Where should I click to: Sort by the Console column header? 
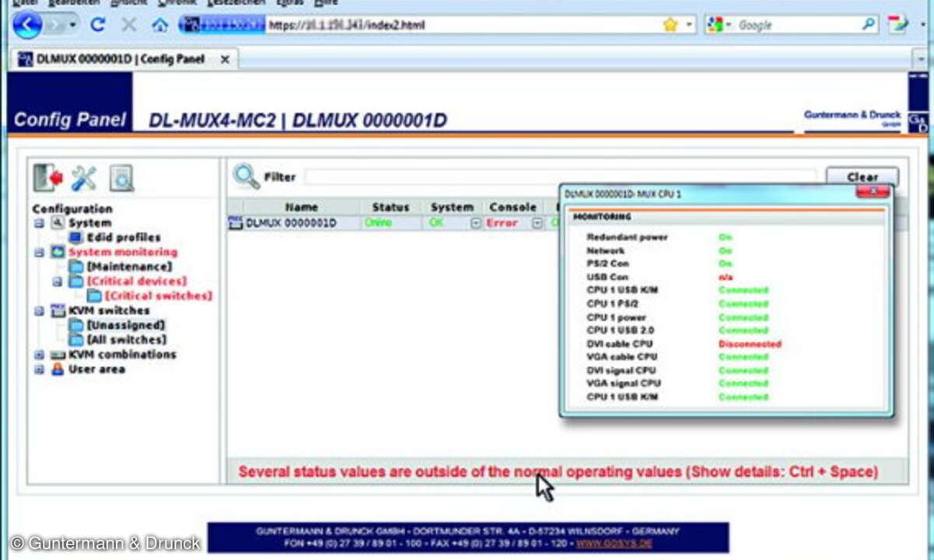pos(513,207)
